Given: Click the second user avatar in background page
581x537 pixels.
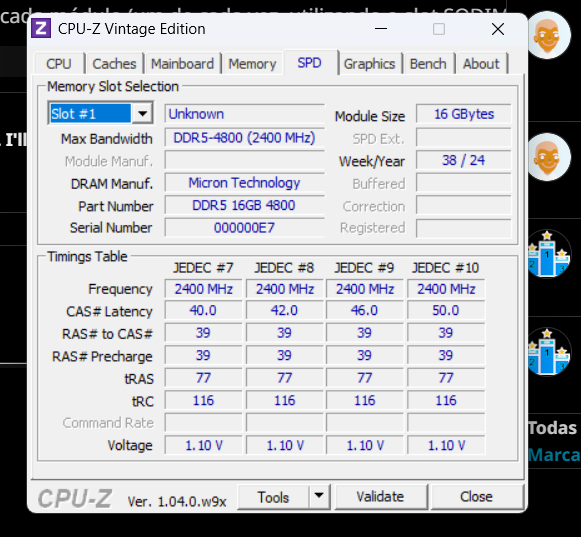Looking at the screenshot, I should coord(549,157).
